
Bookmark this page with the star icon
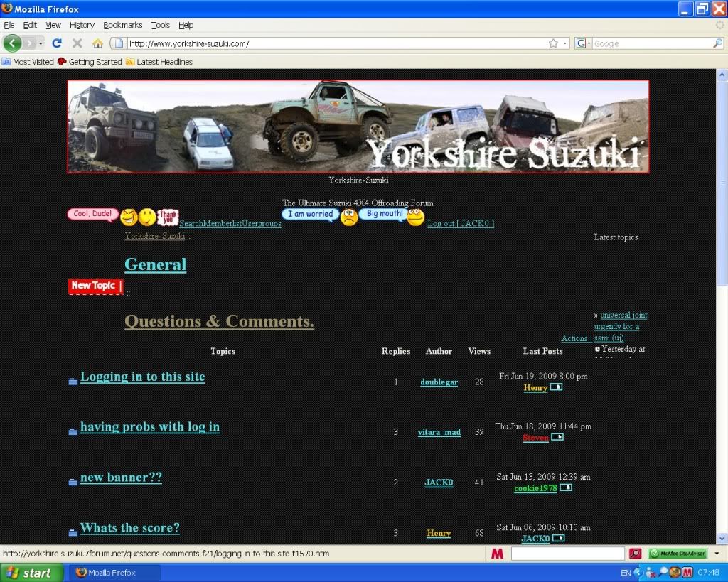click(x=553, y=43)
